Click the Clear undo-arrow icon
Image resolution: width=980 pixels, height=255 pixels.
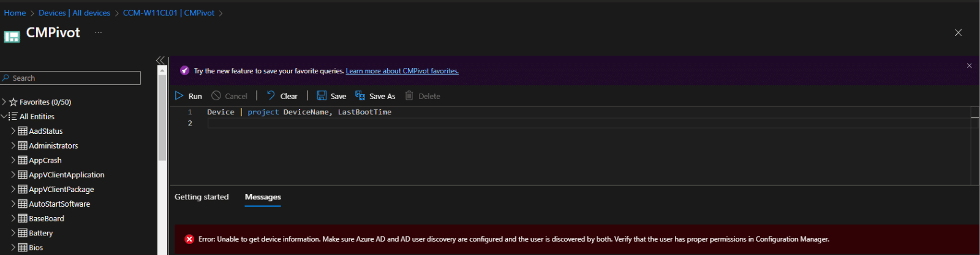click(271, 95)
